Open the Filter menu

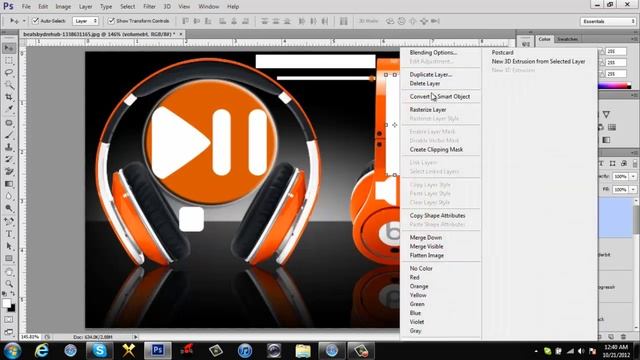click(149, 7)
